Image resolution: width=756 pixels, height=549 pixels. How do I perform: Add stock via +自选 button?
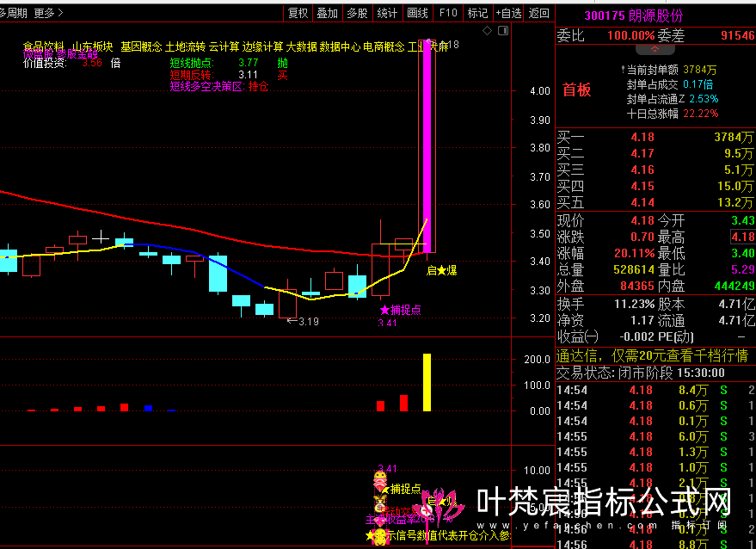click(508, 13)
